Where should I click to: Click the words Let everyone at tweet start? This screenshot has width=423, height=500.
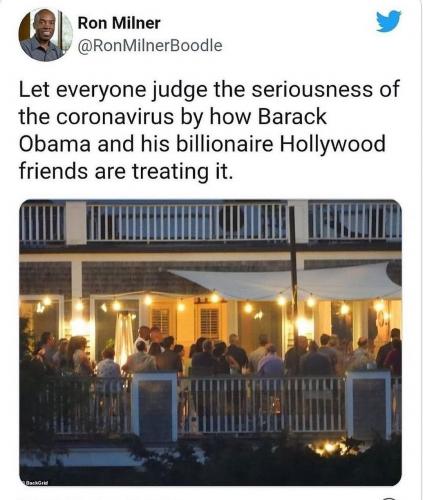82,90
